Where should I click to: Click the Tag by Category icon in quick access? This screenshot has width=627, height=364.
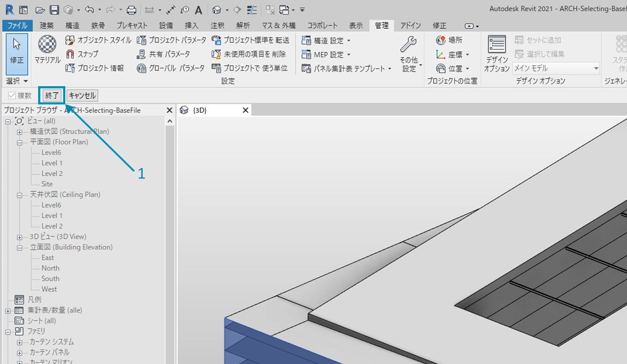tap(184, 10)
